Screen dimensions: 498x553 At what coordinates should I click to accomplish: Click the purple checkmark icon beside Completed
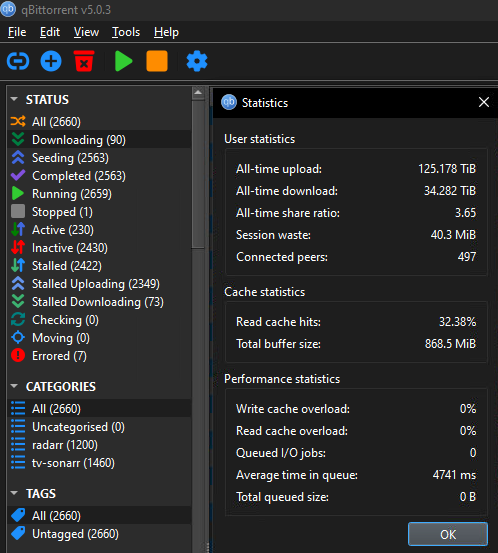(x=18, y=175)
